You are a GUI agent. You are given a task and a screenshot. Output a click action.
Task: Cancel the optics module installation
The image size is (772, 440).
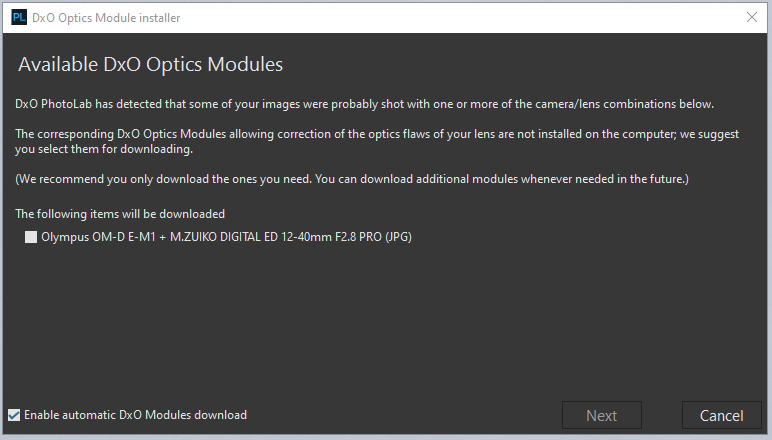pos(721,415)
